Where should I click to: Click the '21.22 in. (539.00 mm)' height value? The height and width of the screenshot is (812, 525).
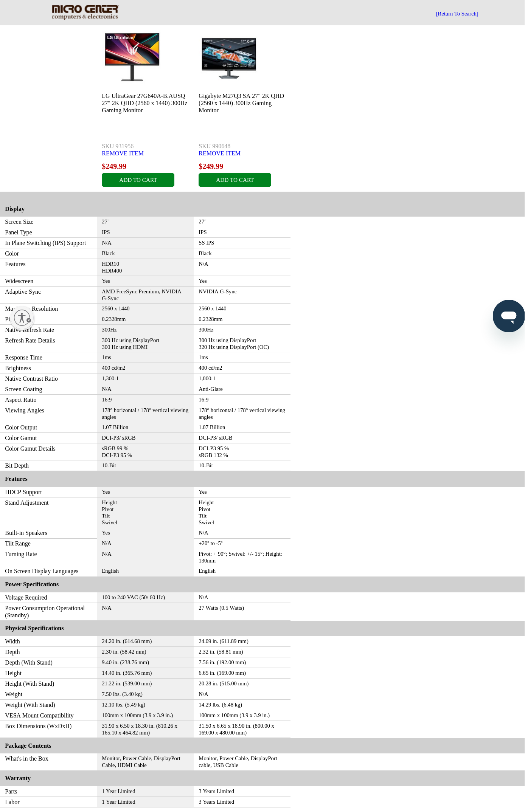[127, 683]
